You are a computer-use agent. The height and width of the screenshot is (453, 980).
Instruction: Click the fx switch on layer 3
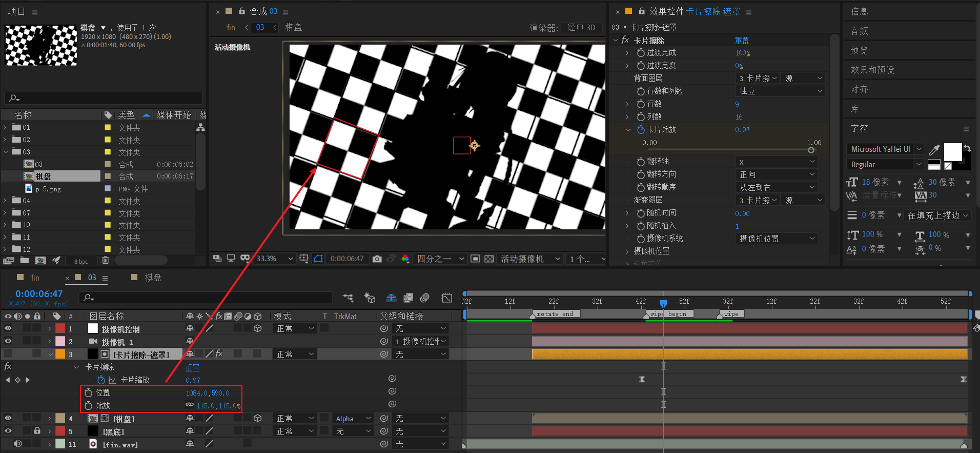pos(219,353)
